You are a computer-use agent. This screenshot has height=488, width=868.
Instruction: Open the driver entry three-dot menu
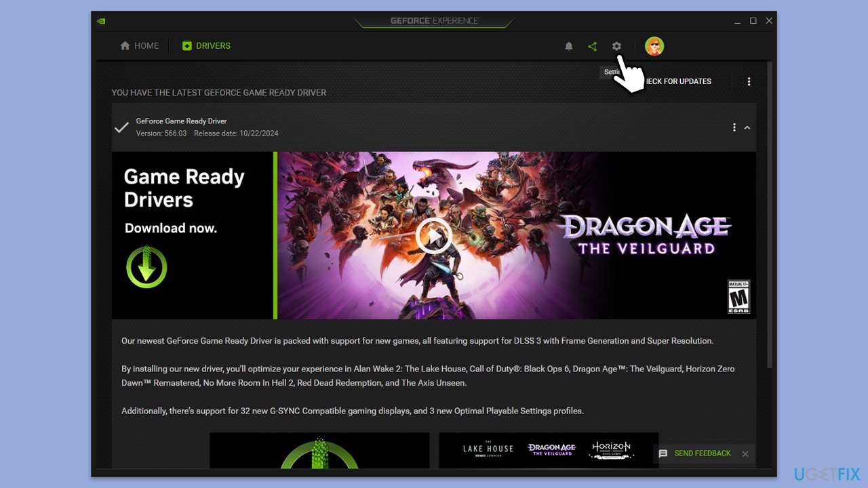[734, 127]
